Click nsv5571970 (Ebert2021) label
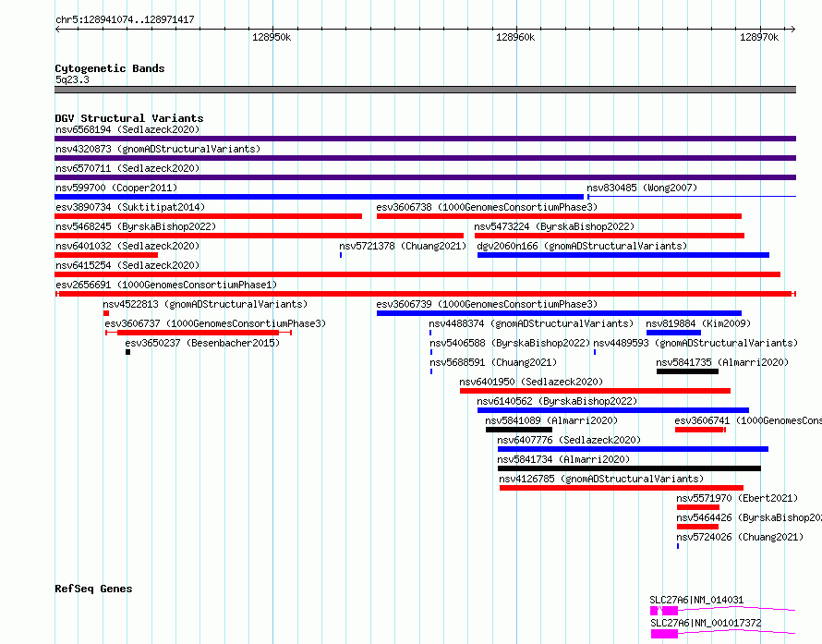822x644 pixels. coord(737,498)
